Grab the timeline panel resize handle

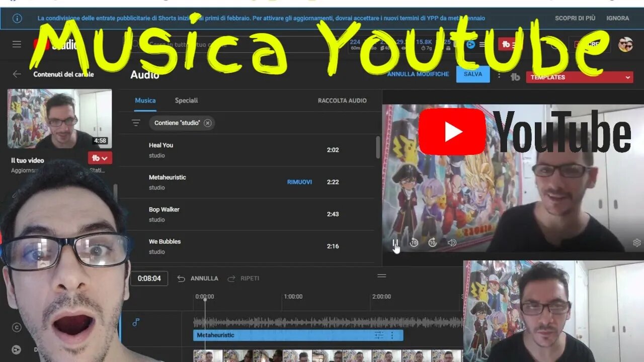(x=382, y=276)
